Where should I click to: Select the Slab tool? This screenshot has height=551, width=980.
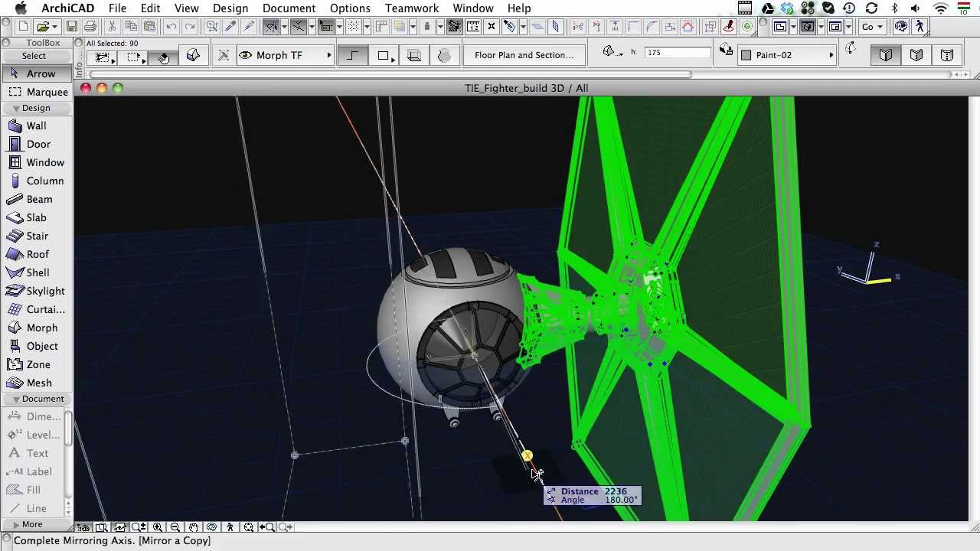(36, 217)
